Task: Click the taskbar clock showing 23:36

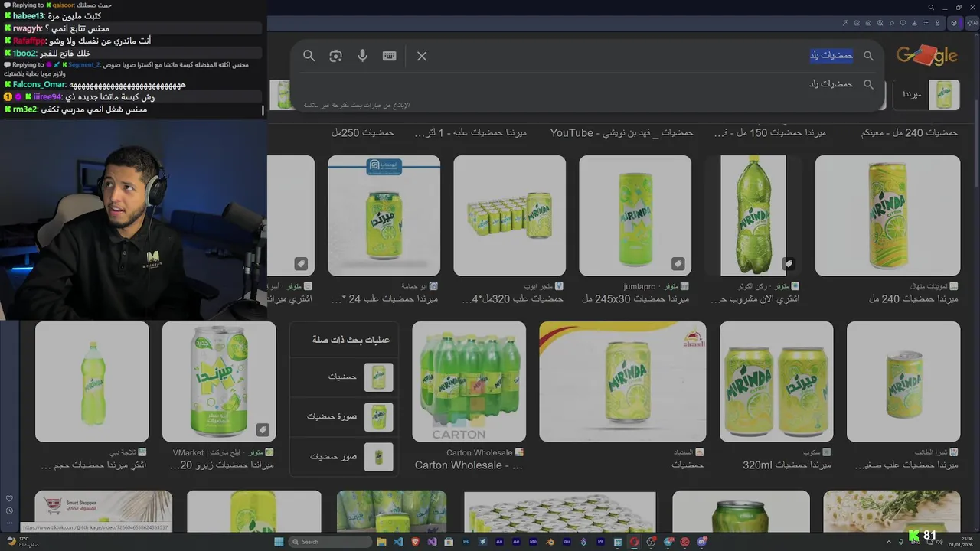Action: point(960,541)
